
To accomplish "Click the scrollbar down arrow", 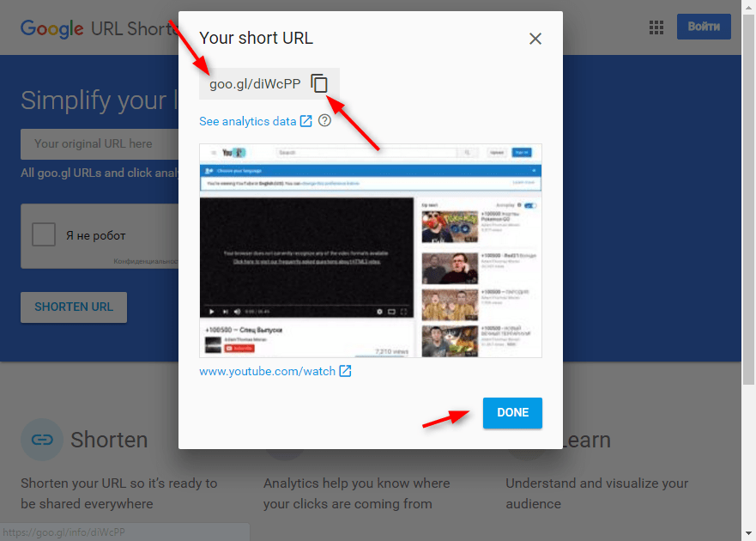I will pyautogui.click(x=748, y=533).
